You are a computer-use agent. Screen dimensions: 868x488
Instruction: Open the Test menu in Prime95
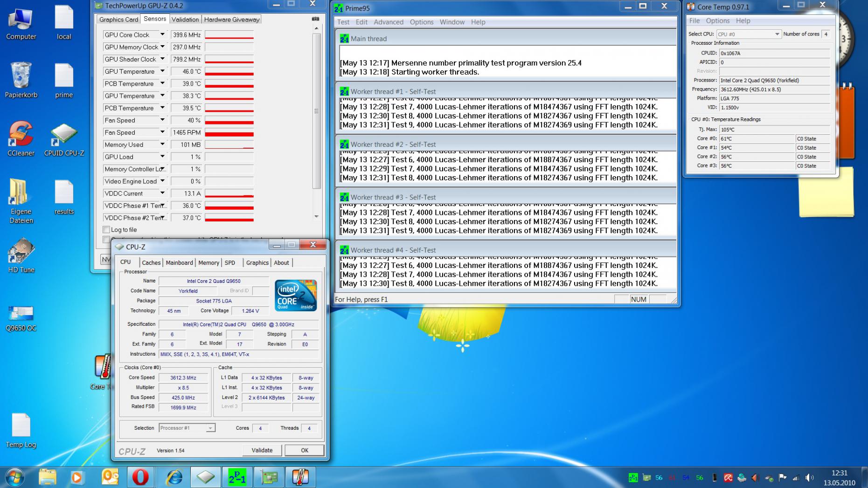(343, 22)
